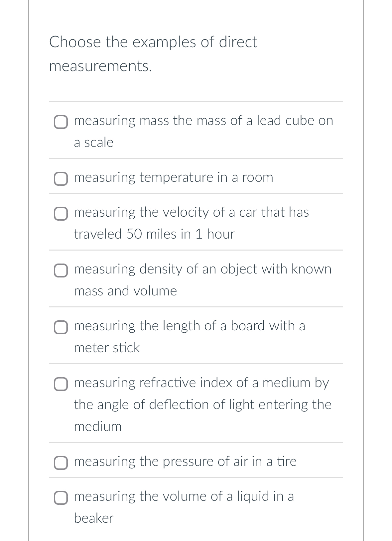Check the option about measuring mass on a scale
This screenshot has height=541, width=392.
[61, 122]
